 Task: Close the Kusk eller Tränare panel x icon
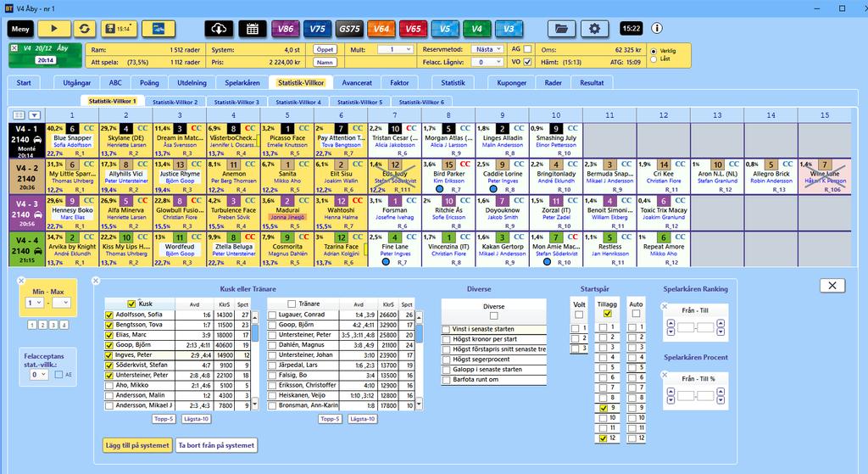tap(96, 281)
